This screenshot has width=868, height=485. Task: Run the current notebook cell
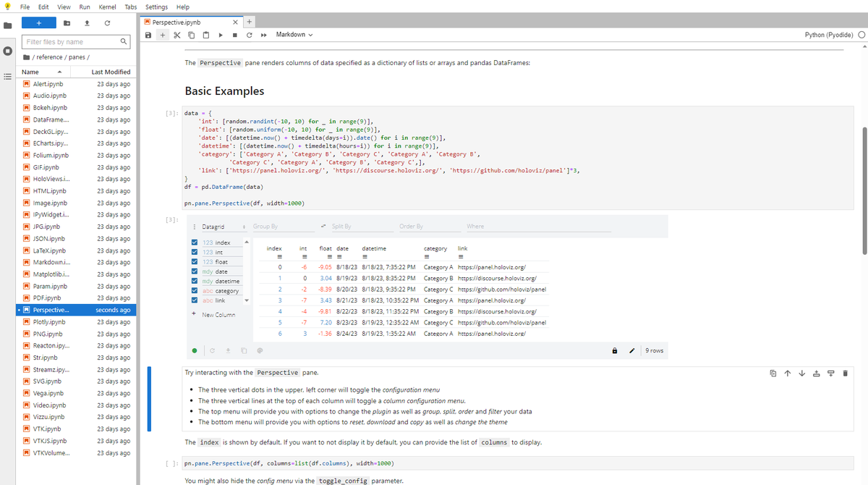click(221, 34)
